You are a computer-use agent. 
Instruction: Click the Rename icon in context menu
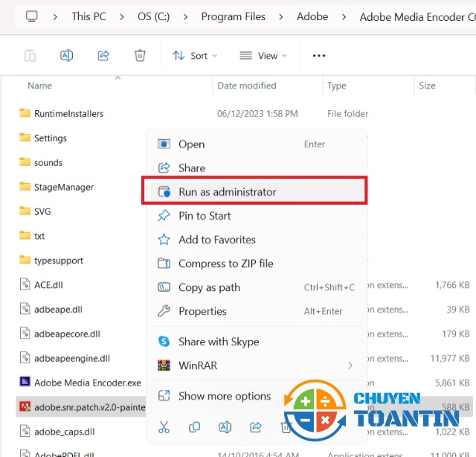225,427
